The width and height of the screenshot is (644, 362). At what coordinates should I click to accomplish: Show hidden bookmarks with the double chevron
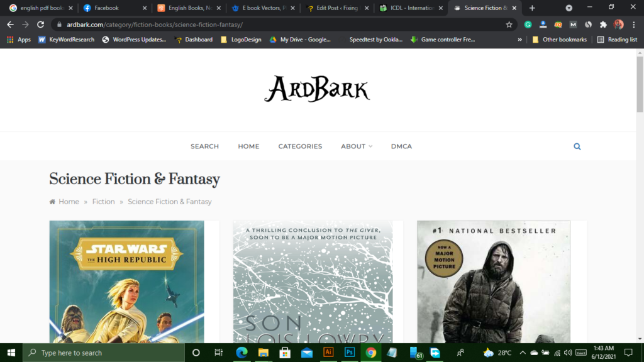519,40
